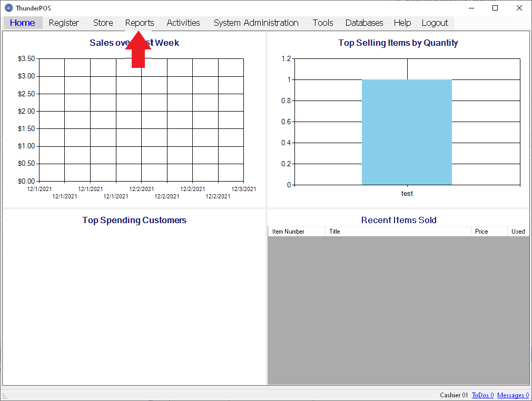Image resolution: width=532 pixels, height=401 pixels.
Task: Click the Store menu item
Action: pos(103,23)
